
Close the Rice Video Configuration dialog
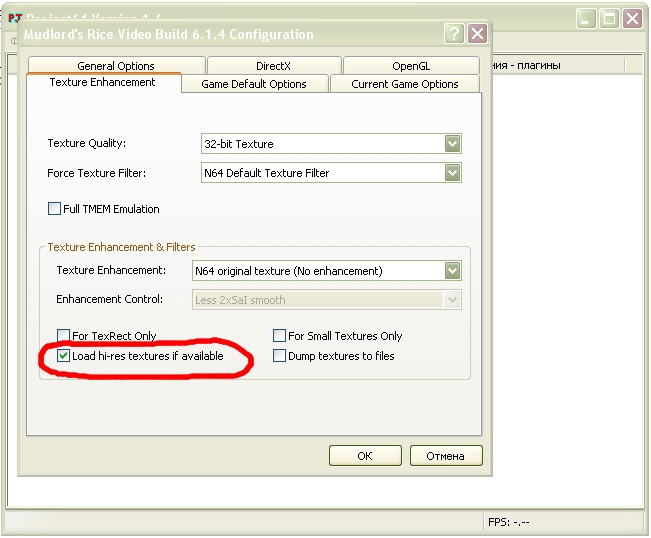477,33
